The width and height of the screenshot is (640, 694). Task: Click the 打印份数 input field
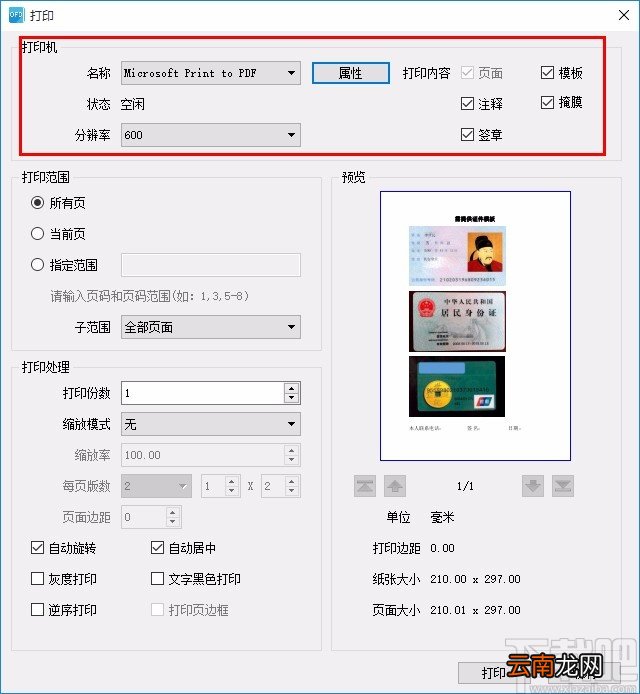coord(203,393)
